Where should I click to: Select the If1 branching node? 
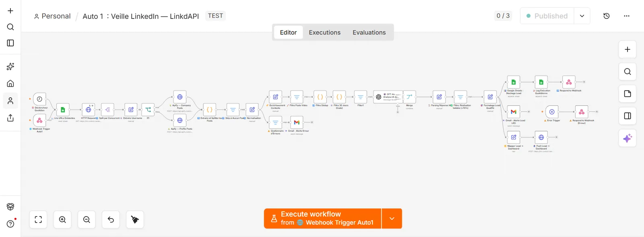tap(148, 109)
